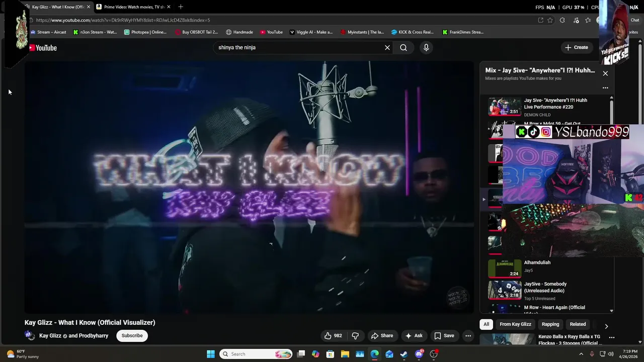The height and width of the screenshot is (362, 644).
Task: Close the Prime Video browser tab
Action: tap(169, 7)
